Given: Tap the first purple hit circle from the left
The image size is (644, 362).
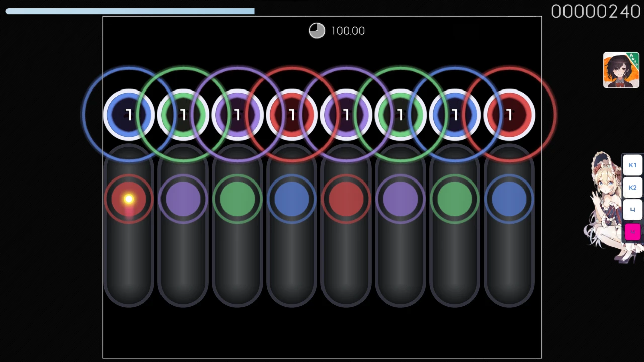Looking at the screenshot, I should 237,115.
